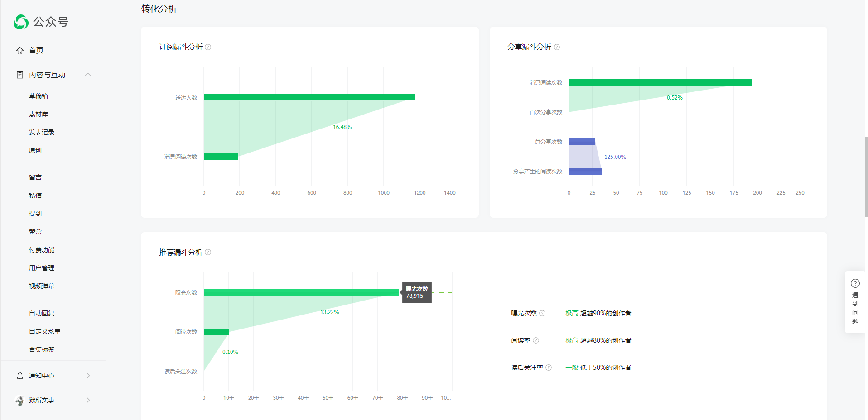The image size is (868, 420).
Task: Click the help icon next to 曝光次数 rating
Action: click(x=542, y=313)
